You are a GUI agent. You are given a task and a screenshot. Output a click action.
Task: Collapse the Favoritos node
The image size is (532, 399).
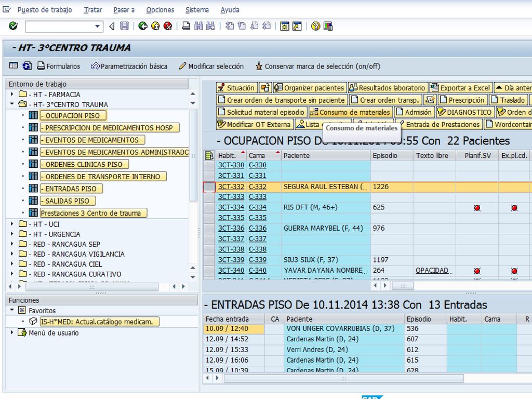click(x=12, y=310)
